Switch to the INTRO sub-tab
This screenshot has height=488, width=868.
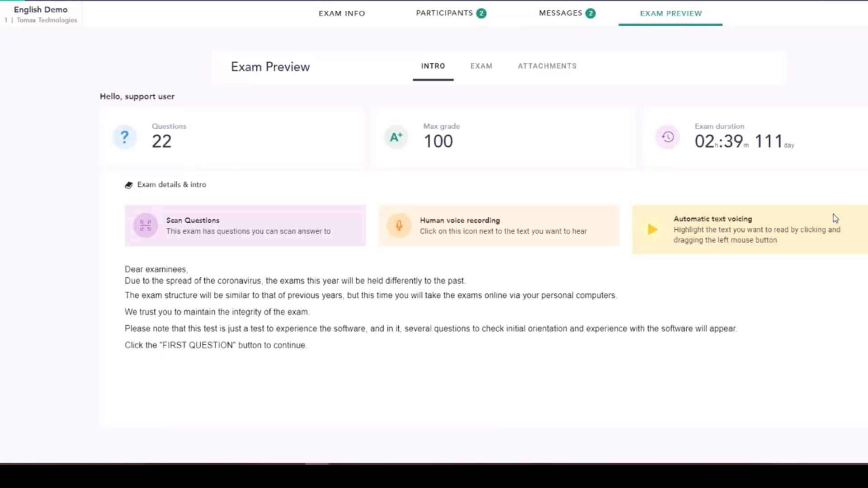tap(433, 66)
